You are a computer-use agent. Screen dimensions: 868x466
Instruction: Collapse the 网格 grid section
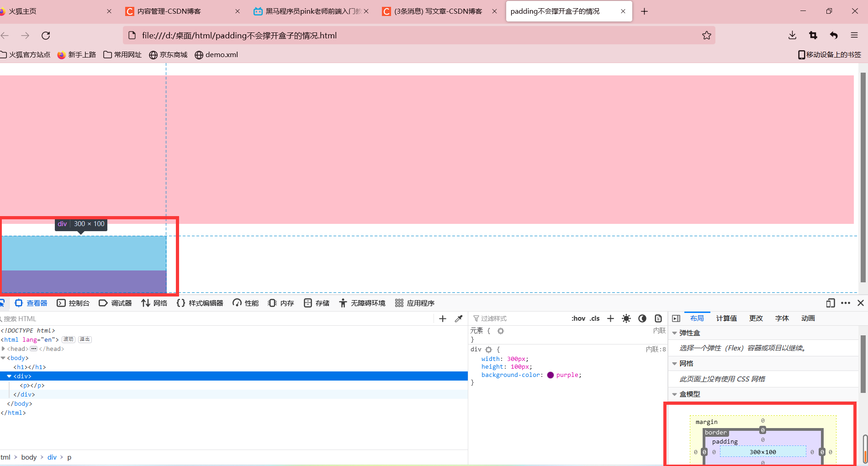(x=675, y=364)
